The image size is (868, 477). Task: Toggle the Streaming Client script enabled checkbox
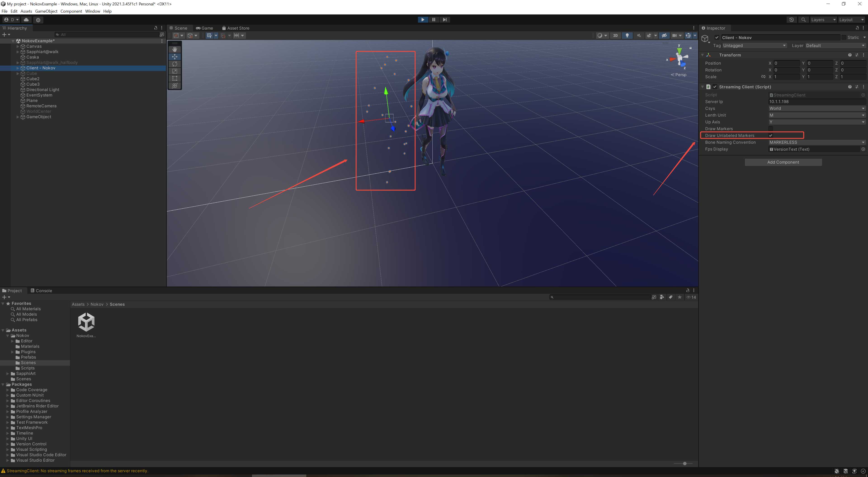point(715,87)
